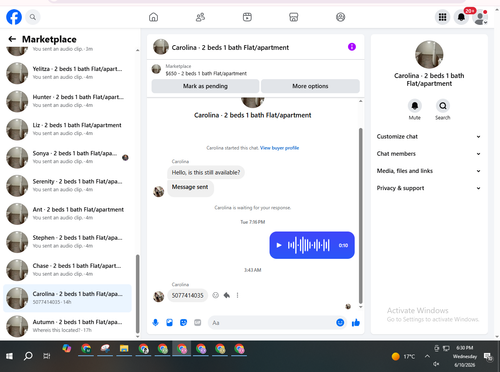
Task: Choose a GIF
Action: pos(198,322)
